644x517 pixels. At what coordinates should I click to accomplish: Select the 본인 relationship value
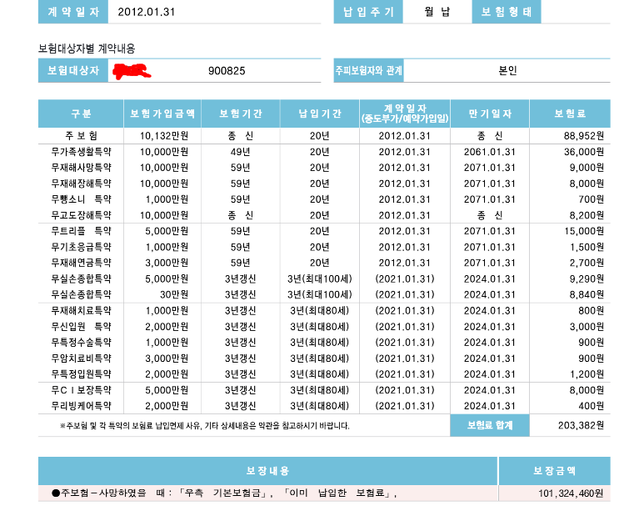[508, 71]
